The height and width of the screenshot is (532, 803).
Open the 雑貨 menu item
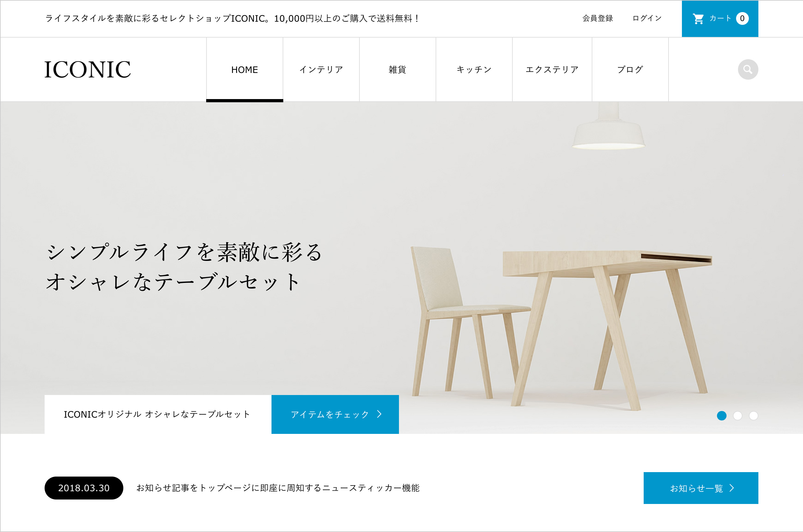pos(397,69)
